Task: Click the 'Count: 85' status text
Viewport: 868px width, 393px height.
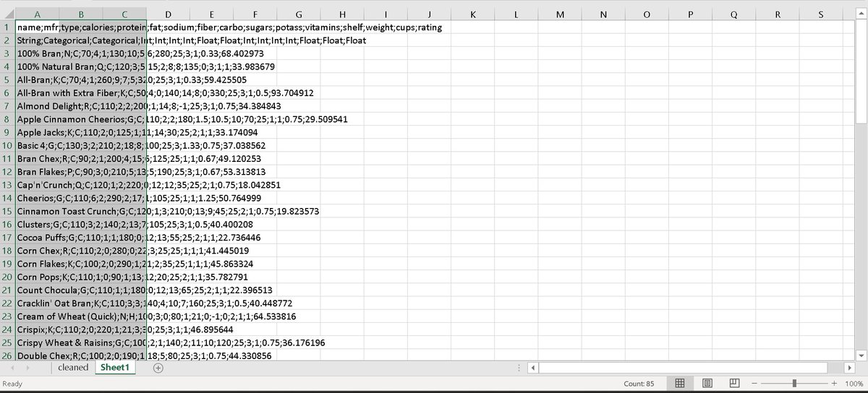Action: click(x=639, y=383)
